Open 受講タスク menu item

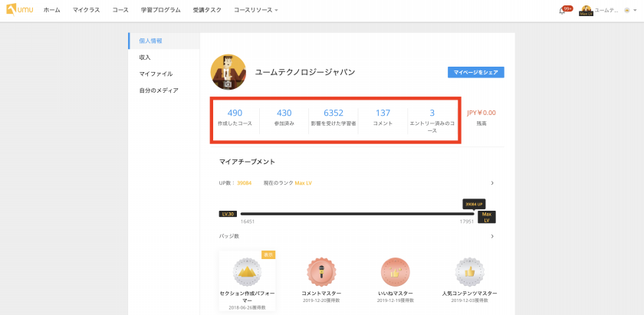tap(207, 10)
